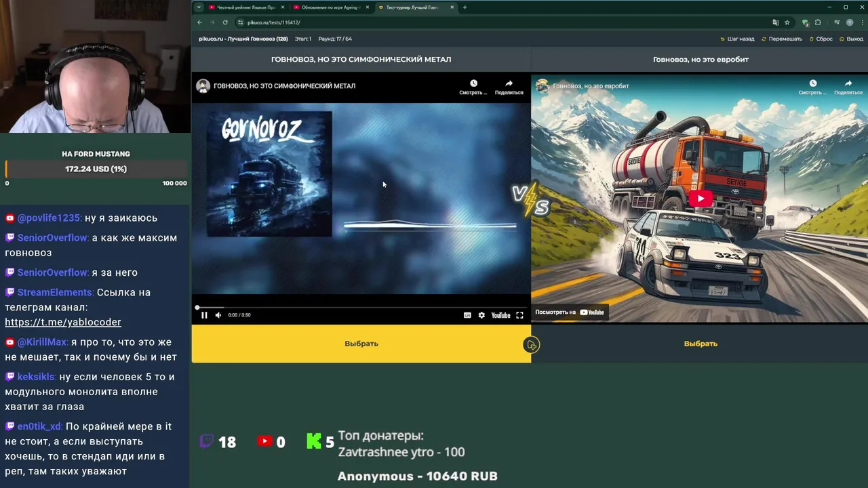This screenshot has width=868, height=488.
Task: Click the translate page icon
Action: tap(775, 22)
